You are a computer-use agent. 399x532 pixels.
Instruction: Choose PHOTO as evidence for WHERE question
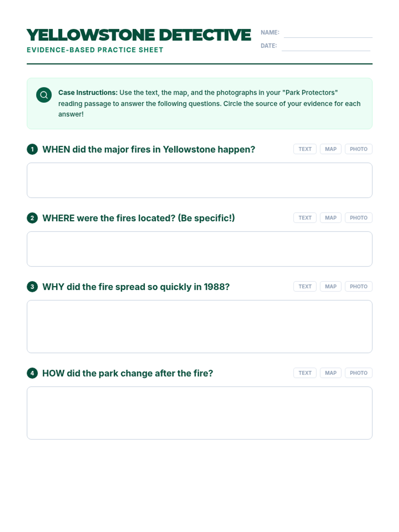pos(358,218)
